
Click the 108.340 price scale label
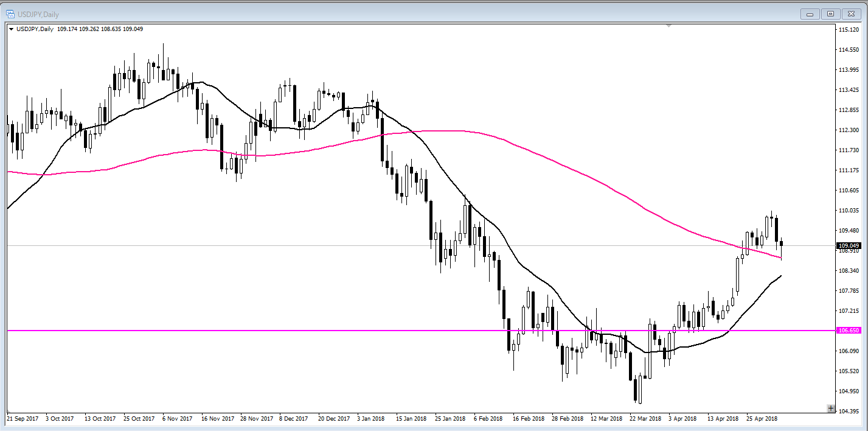848,270
